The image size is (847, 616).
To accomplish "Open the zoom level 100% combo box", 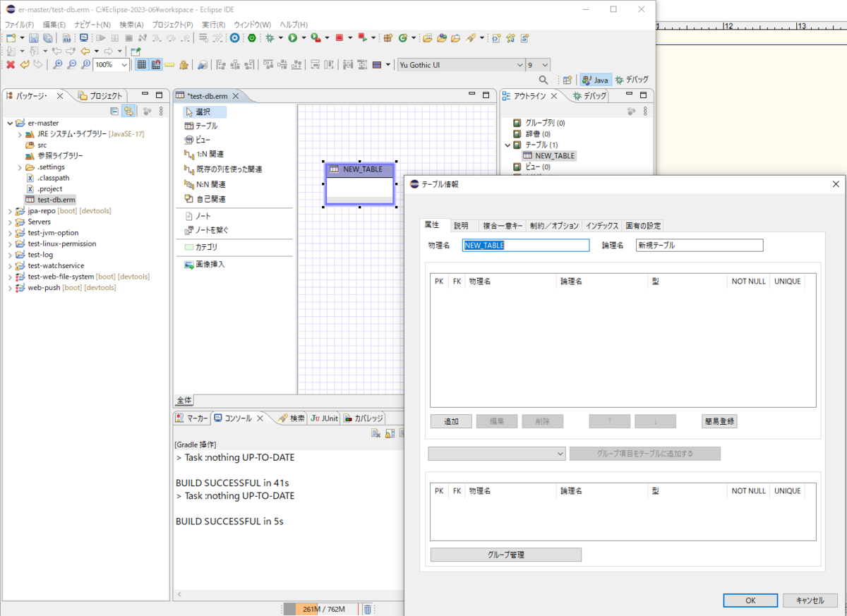I will click(109, 64).
